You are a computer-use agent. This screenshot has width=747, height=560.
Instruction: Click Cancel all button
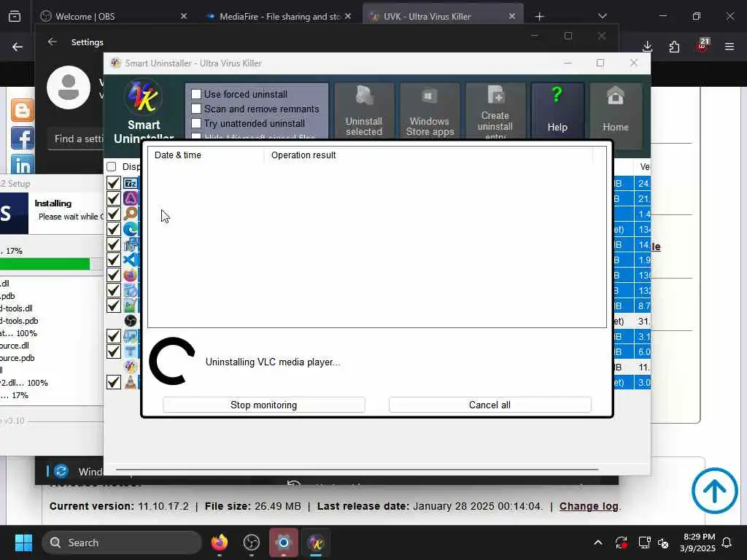[489, 405]
